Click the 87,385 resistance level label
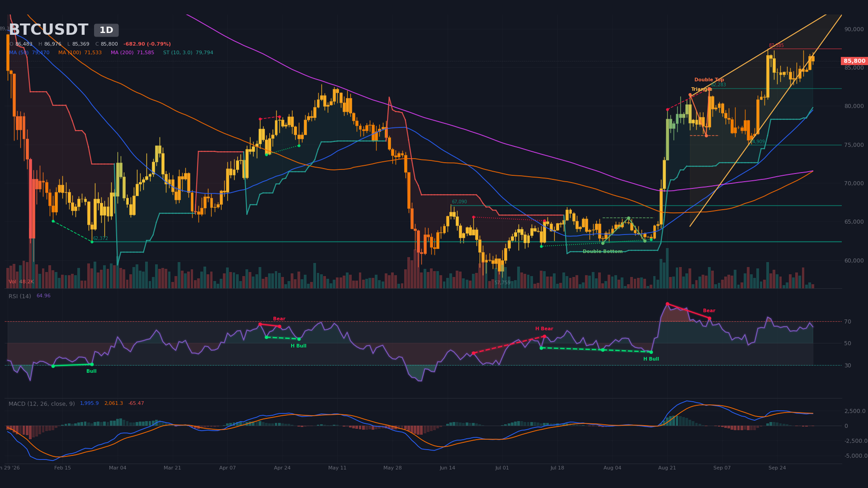The width and height of the screenshot is (868, 488). [776, 46]
